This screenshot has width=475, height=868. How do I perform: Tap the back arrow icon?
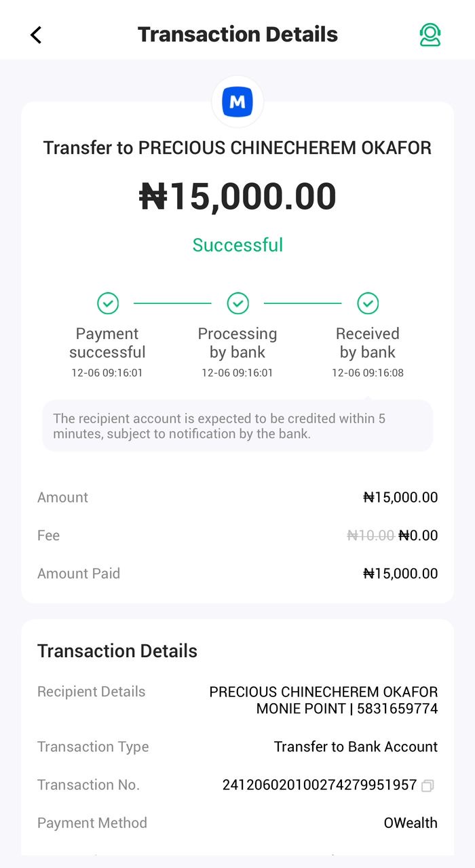(36, 35)
